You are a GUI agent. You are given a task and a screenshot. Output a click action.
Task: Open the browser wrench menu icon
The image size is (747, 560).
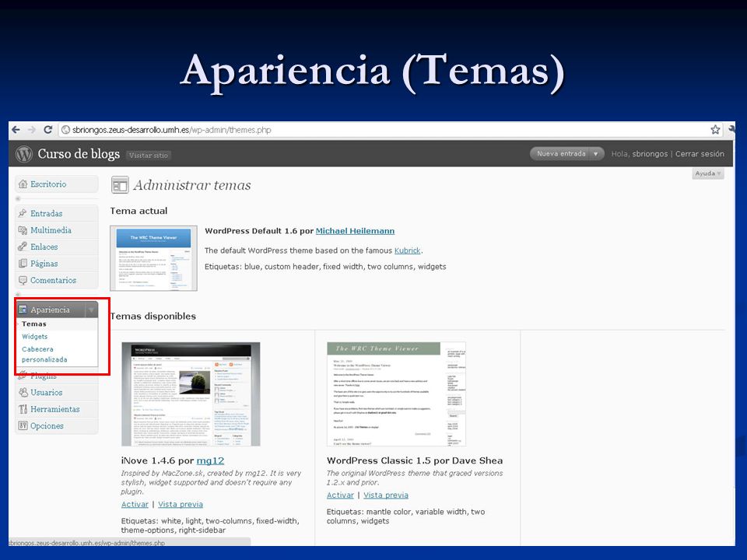732,129
